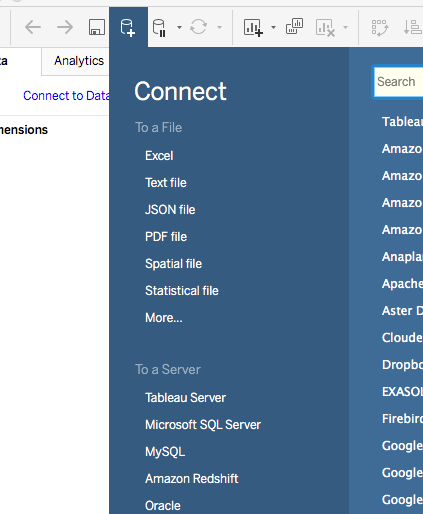Click the Save floppy disk icon

97,27
